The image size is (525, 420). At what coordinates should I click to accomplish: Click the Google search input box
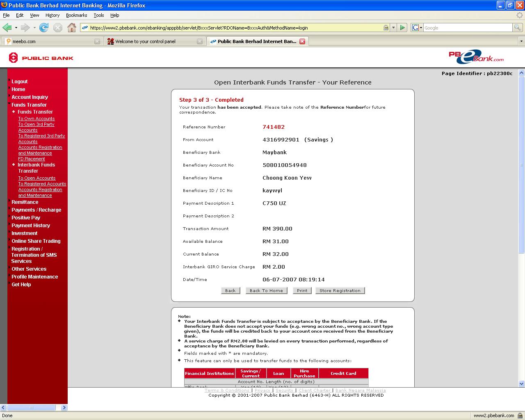click(468, 27)
